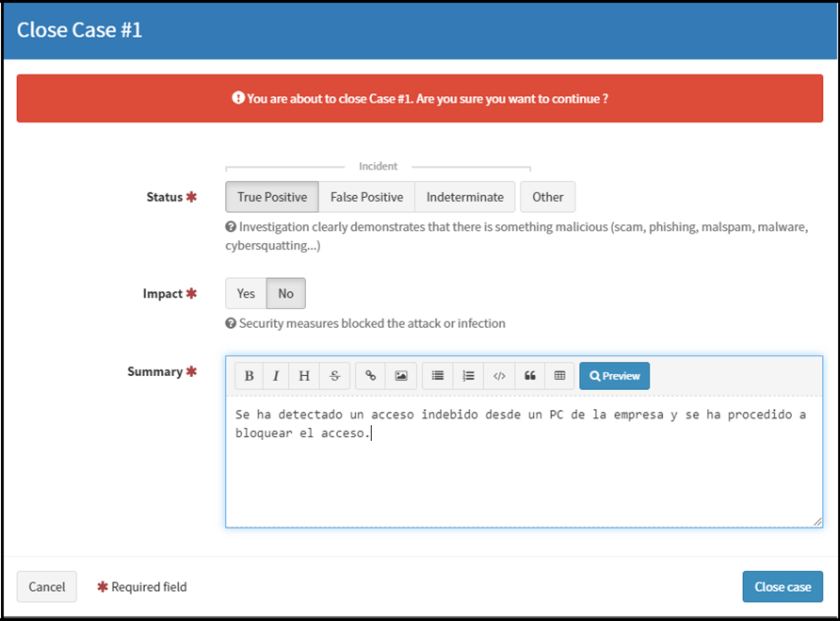
Task: Click the Impact help question mark
Action: [230, 322]
